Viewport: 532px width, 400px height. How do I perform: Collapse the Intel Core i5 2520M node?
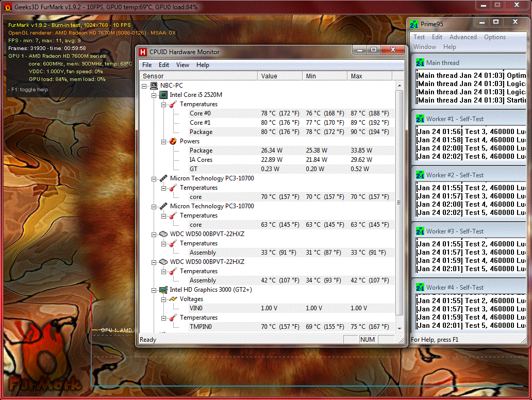(x=154, y=95)
